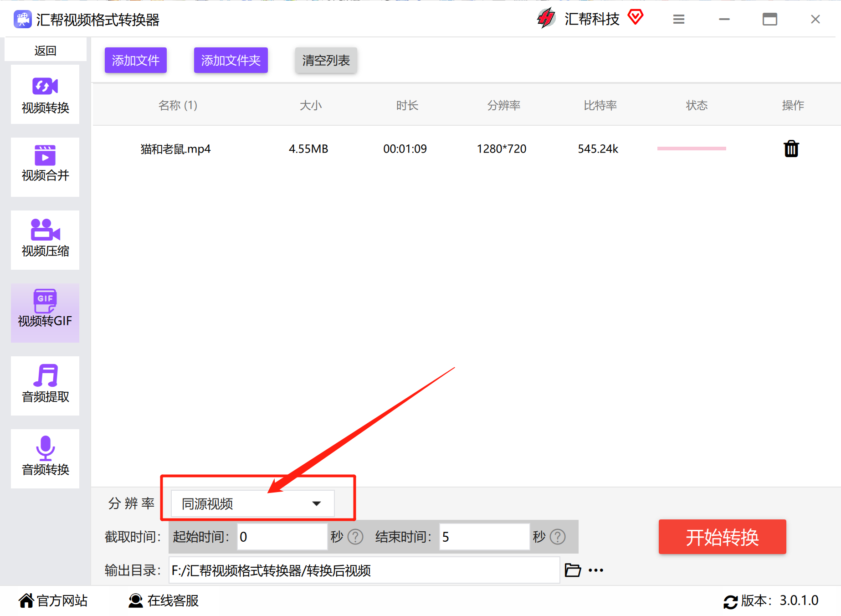Check for updates via version refresh icon
Image resolution: width=841 pixels, height=616 pixels.
click(x=730, y=602)
